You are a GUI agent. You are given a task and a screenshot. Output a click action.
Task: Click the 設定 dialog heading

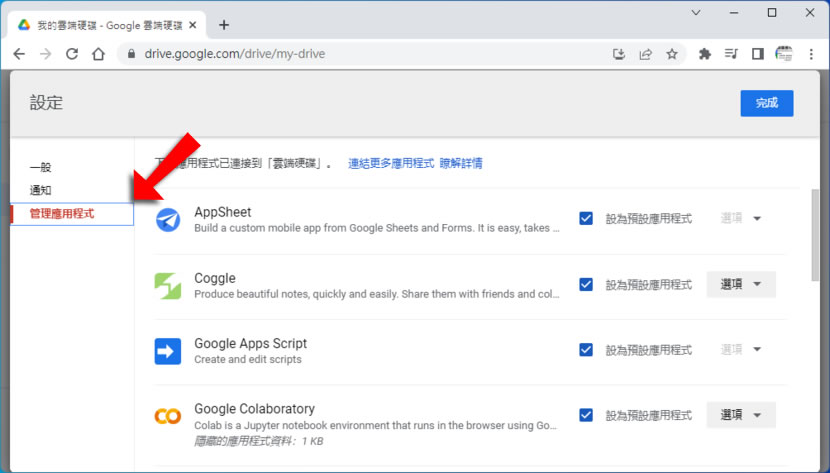point(46,103)
